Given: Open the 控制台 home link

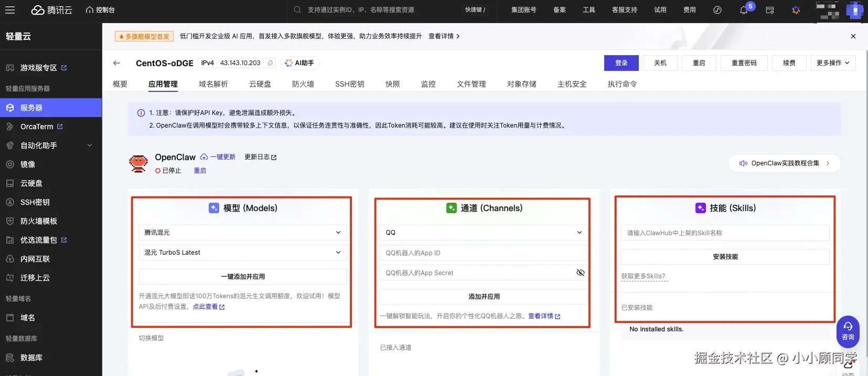Looking at the screenshot, I should pos(100,10).
